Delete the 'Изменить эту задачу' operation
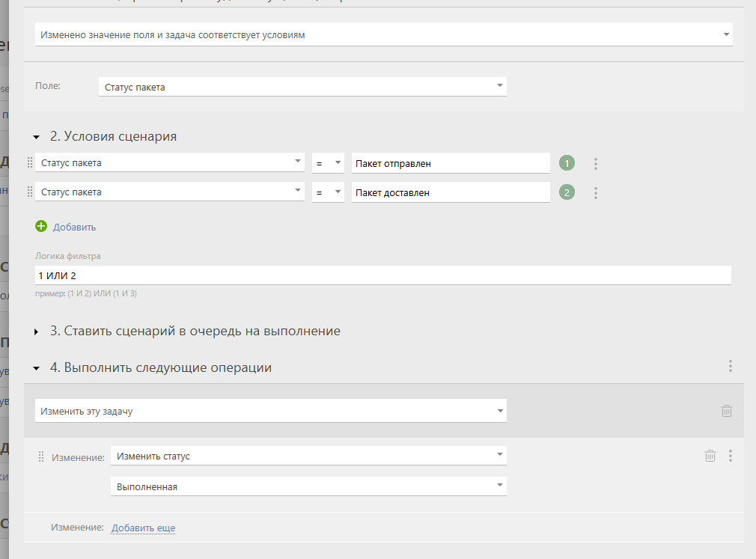The image size is (756, 559). [726, 411]
